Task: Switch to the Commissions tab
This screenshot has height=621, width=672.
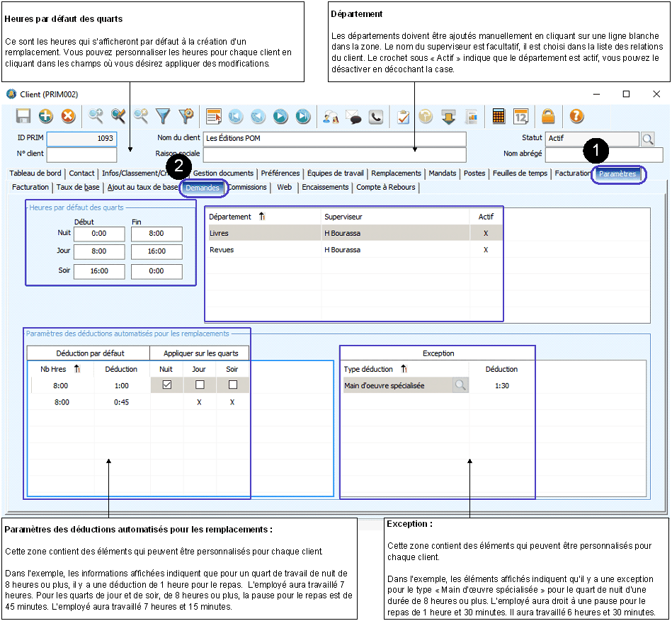Action: coord(247,187)
